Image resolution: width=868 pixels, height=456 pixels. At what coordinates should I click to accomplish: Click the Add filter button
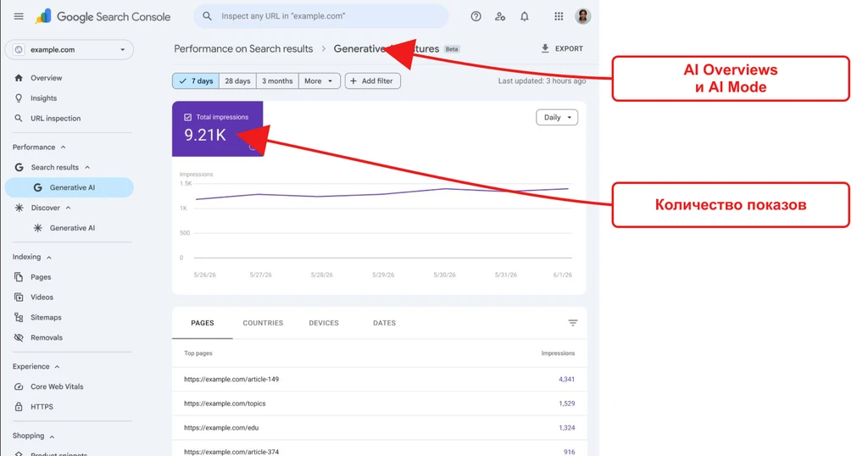373,81
